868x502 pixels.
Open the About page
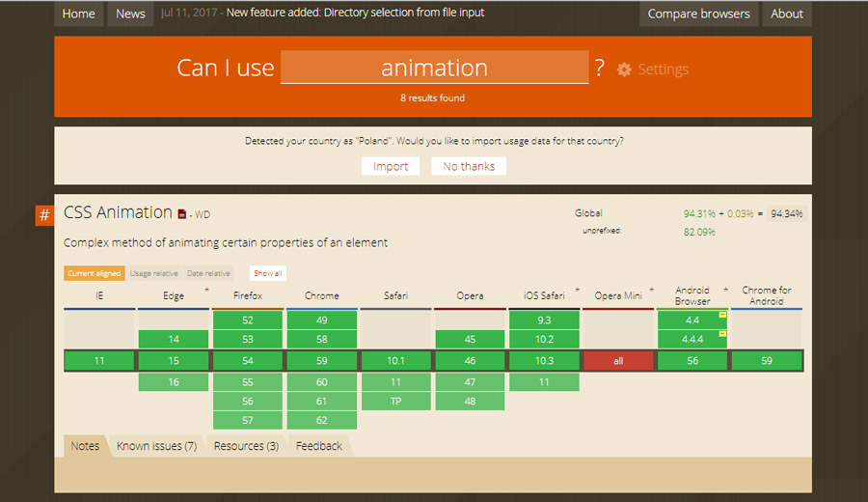pos(787,14)
